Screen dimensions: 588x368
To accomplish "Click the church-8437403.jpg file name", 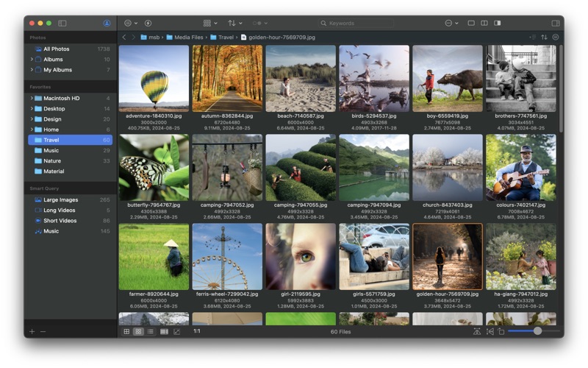I will tap(448, 205).
